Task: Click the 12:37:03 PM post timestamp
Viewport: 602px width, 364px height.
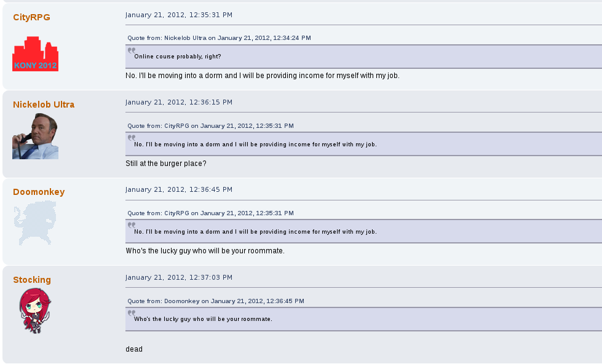Action: coord(179,277)
